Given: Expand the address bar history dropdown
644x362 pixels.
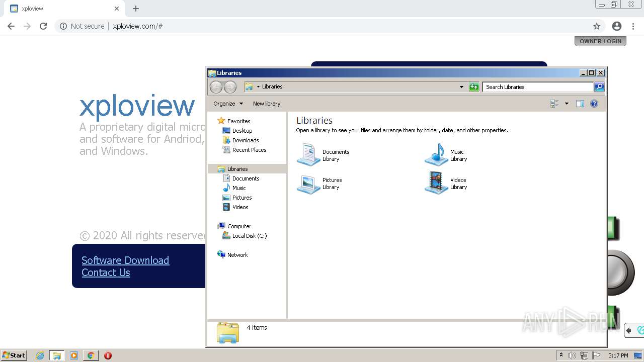Looking at the screenshot, I should coord(461,87).
